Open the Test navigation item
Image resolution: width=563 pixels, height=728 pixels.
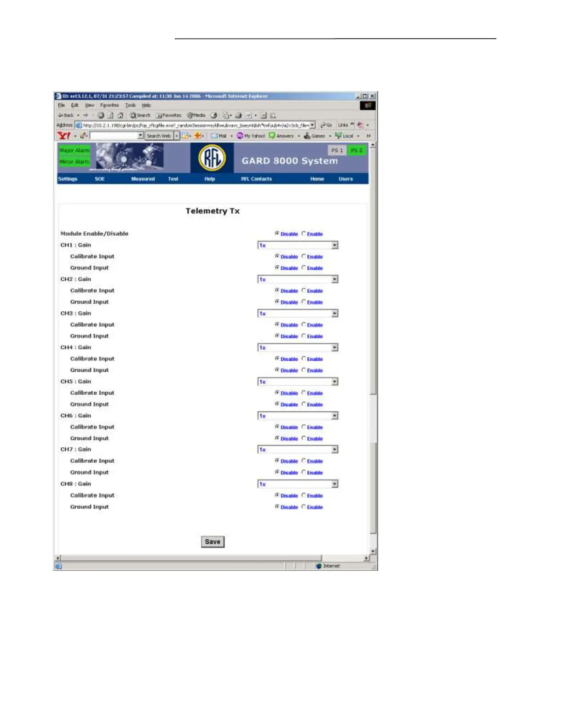[x=173, y=179]
